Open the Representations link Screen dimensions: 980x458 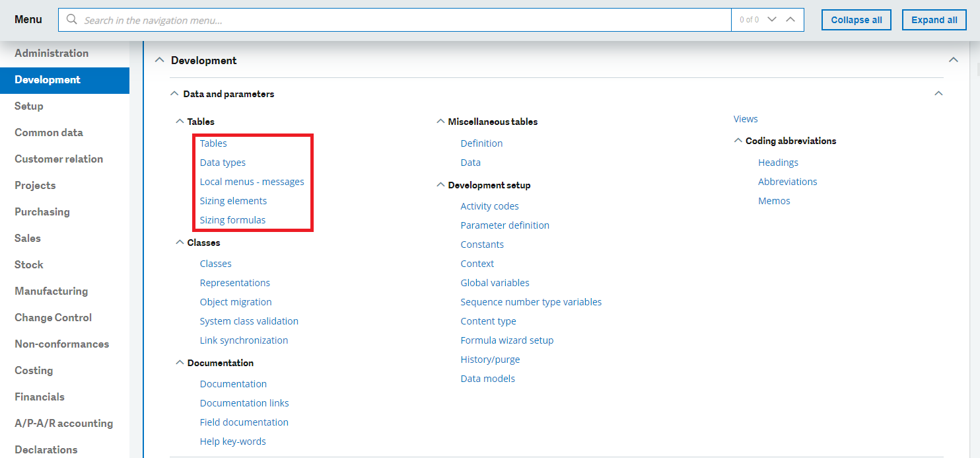[x=235, y=283]
